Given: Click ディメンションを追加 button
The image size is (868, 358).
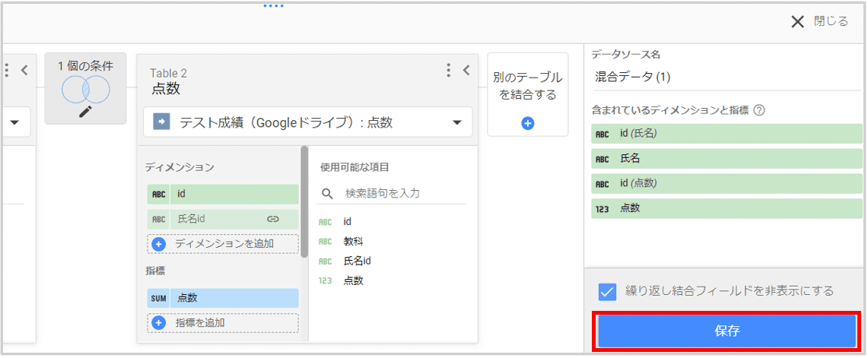Looking at the screenshot, I should pos(223,243).
